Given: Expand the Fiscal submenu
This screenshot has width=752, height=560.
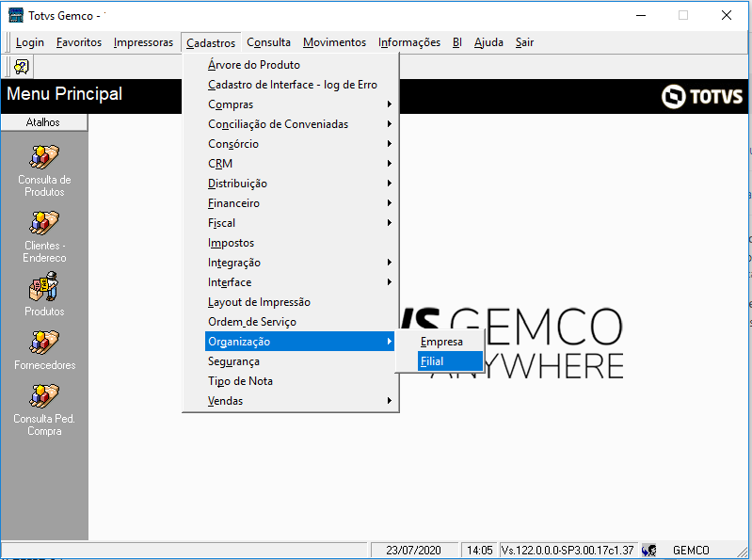Looking at the screenshot, I should pos(299,223).
